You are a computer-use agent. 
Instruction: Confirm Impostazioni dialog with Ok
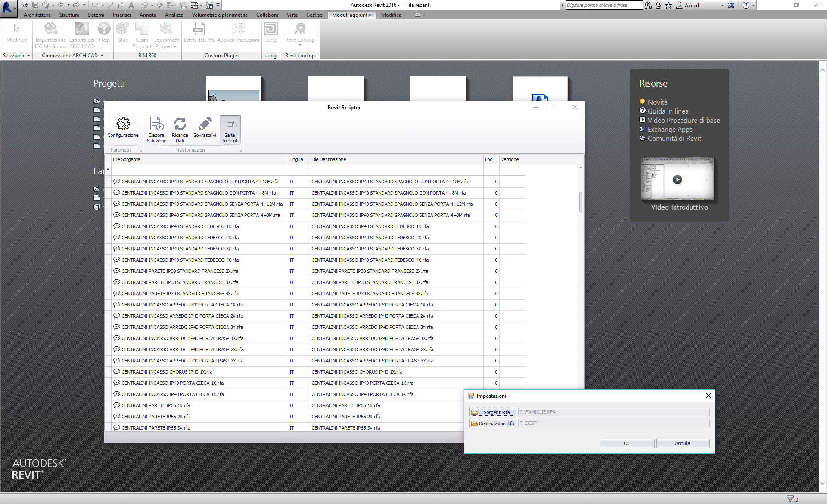[x=627, y=443]
